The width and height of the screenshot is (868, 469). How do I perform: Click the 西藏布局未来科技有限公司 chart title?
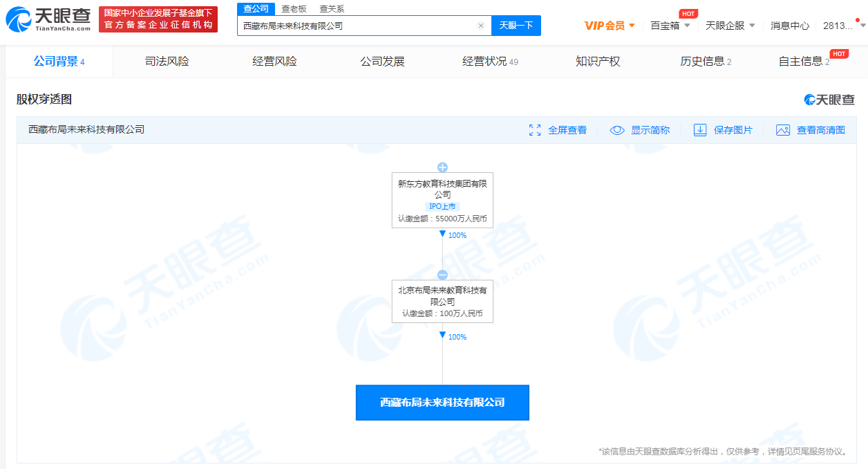86,129
